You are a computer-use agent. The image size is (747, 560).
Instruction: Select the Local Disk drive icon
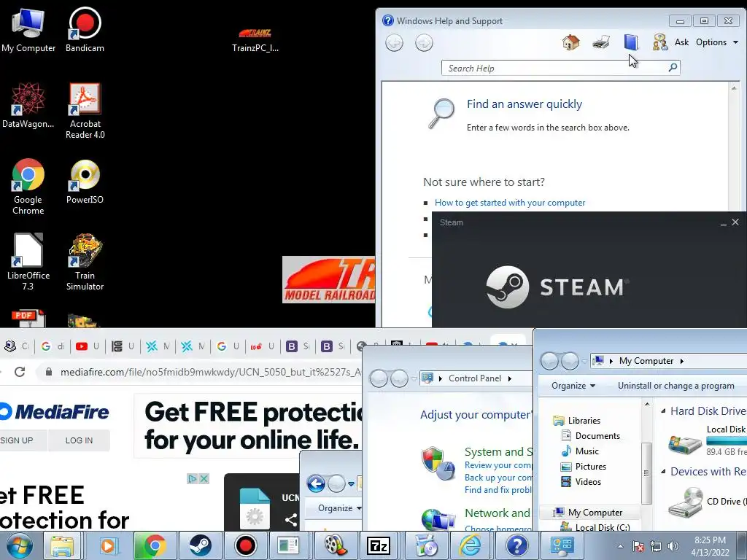[684, 443]
